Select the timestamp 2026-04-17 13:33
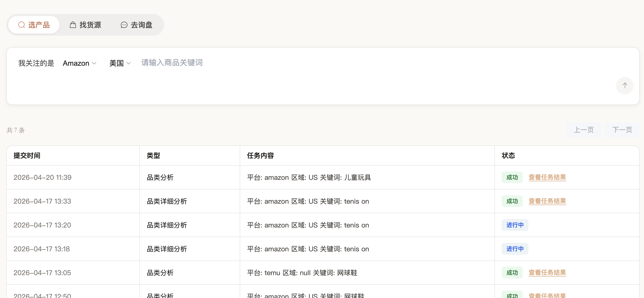The width and height of the screenshot is (644, 298). 42,201
